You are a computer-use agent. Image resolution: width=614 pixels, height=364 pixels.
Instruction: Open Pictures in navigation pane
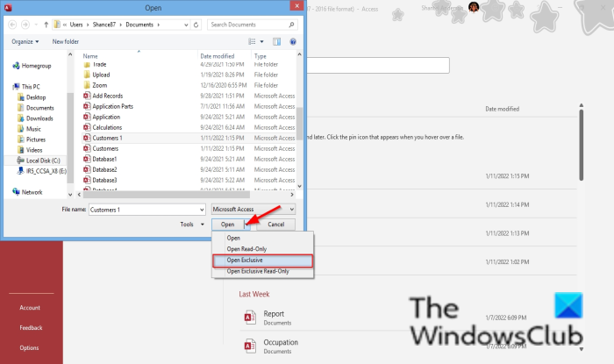[x=32, y=139]
